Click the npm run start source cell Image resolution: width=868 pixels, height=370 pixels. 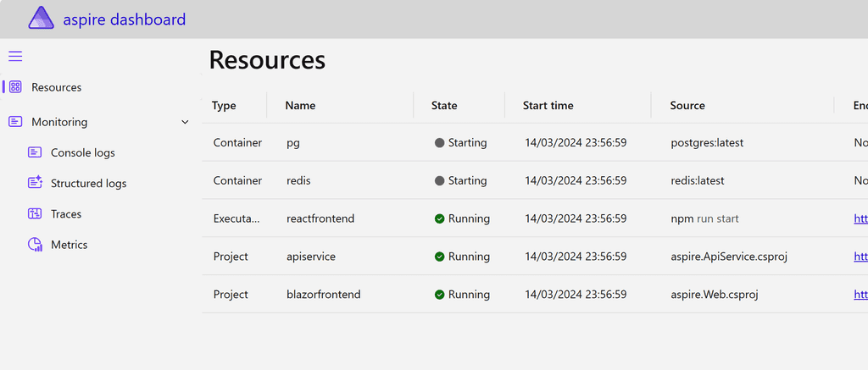(x=704, y=219)
